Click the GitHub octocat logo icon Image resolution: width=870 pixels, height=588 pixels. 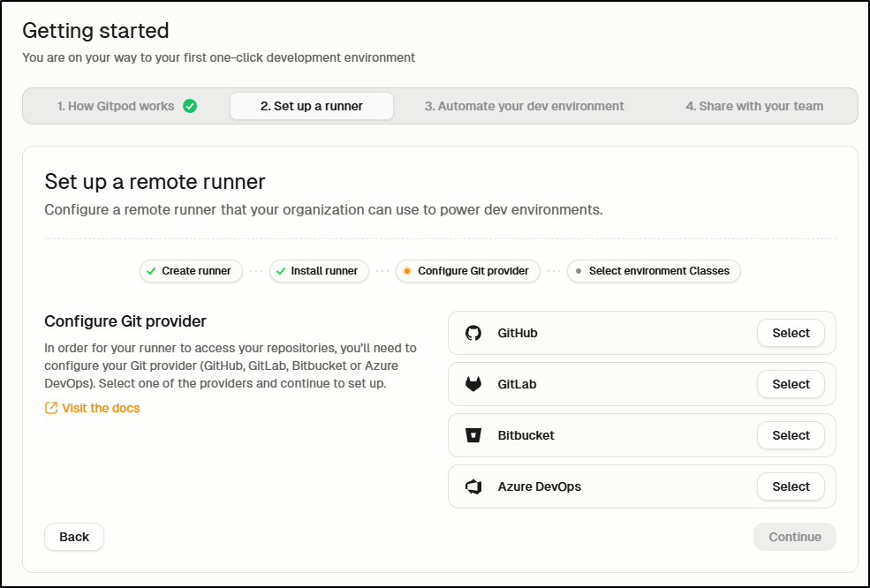pyautogui.click(x=473, y=333)
